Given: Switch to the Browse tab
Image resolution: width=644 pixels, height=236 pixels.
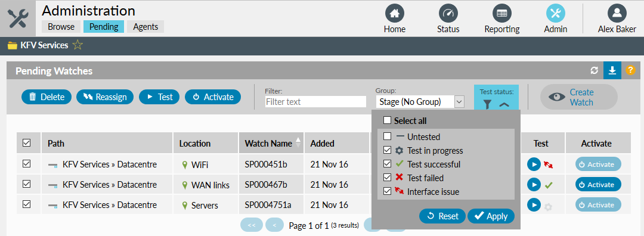Looking at the screenshot, I should tap(61, 27).
